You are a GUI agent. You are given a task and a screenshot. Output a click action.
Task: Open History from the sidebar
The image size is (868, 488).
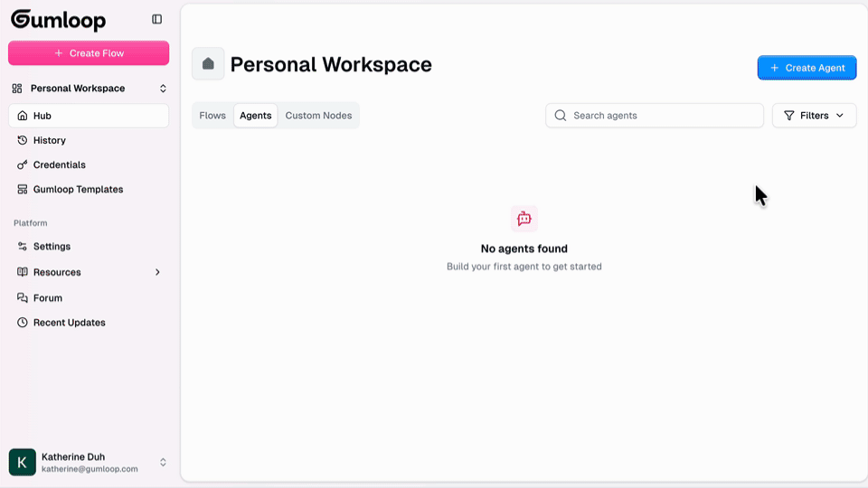click(89, 141)
